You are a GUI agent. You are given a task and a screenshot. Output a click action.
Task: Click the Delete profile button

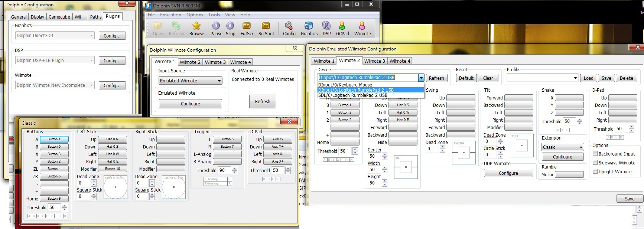(x=626, y=78)
